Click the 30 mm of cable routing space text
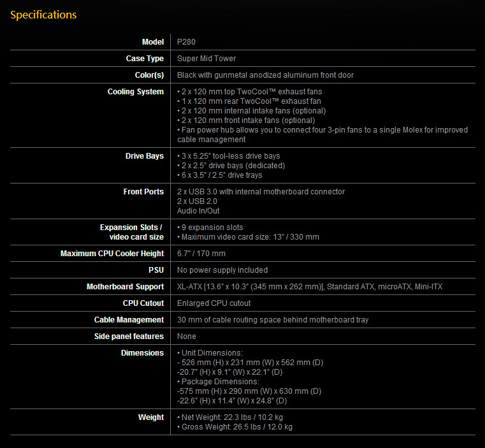Screen dimensions: 485x448 point(273,320)
